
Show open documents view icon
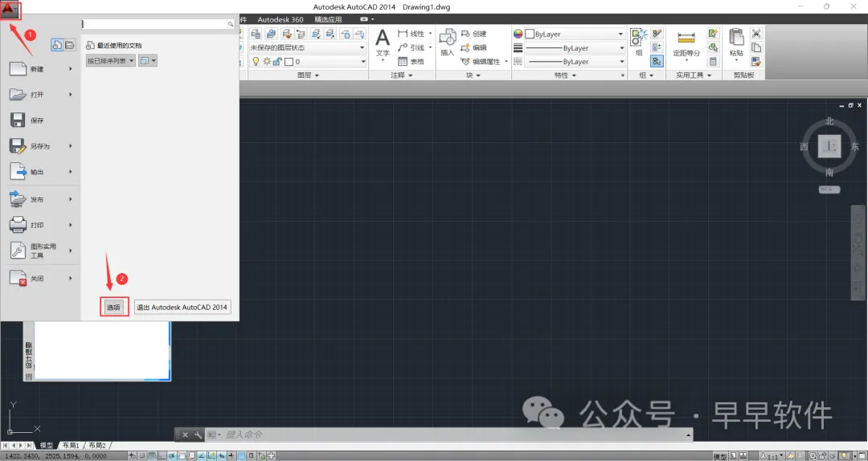(x=70, y=46)
